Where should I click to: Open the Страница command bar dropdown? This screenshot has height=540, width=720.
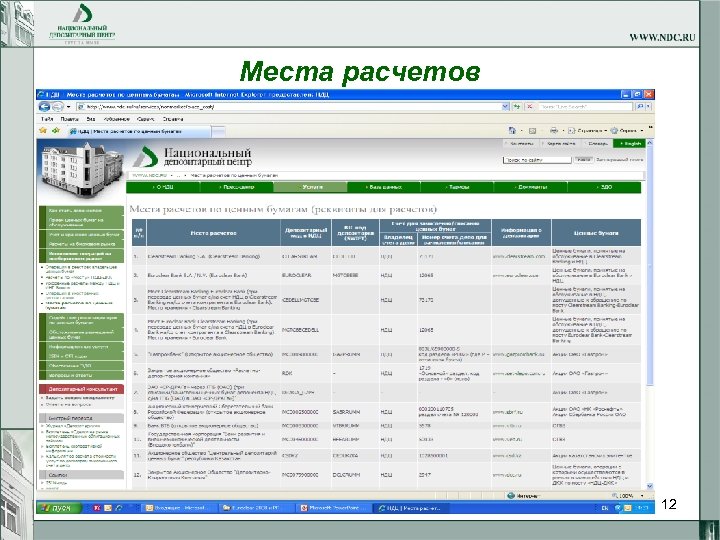[x=588, y=131]
